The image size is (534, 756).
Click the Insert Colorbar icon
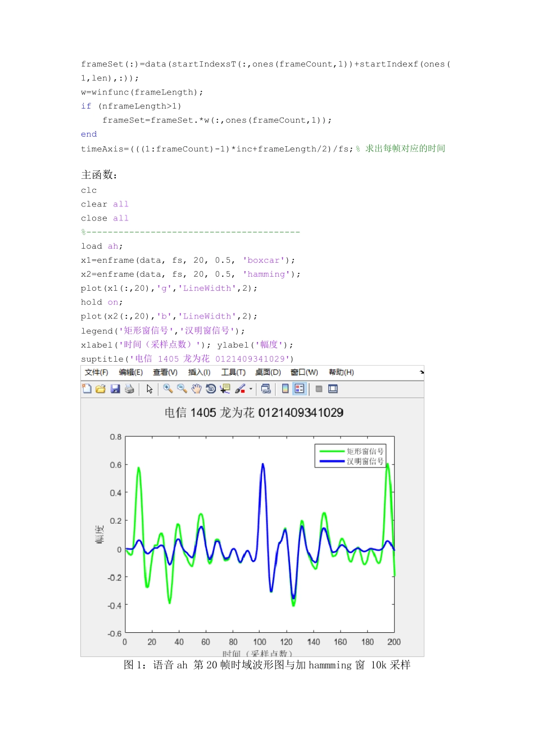click(x=286, y=389)
